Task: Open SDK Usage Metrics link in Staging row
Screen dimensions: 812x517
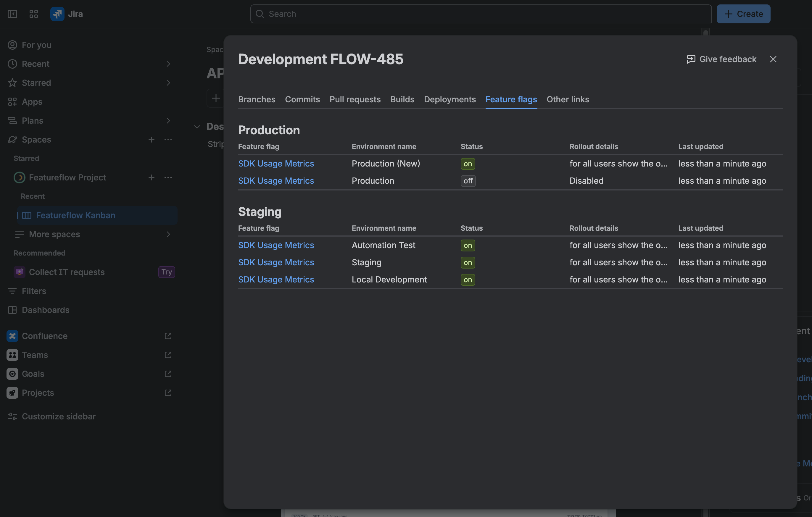Action: (x=276, y=262)
